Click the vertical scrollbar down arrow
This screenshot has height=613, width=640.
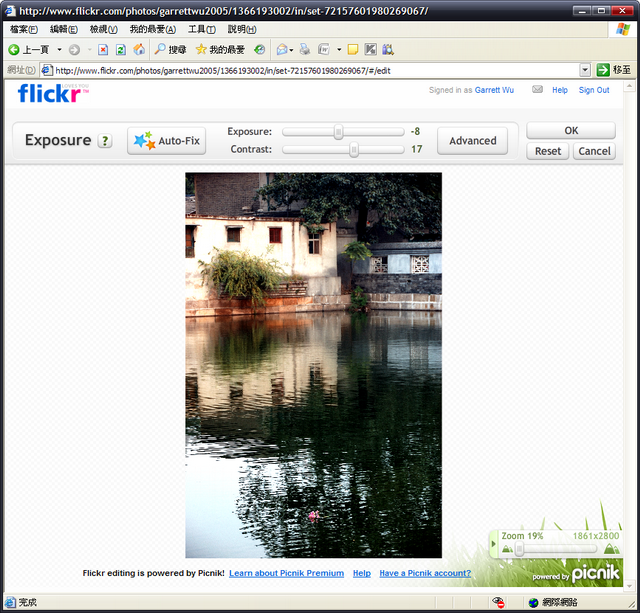pyautogui.click(x=629, y=586)
